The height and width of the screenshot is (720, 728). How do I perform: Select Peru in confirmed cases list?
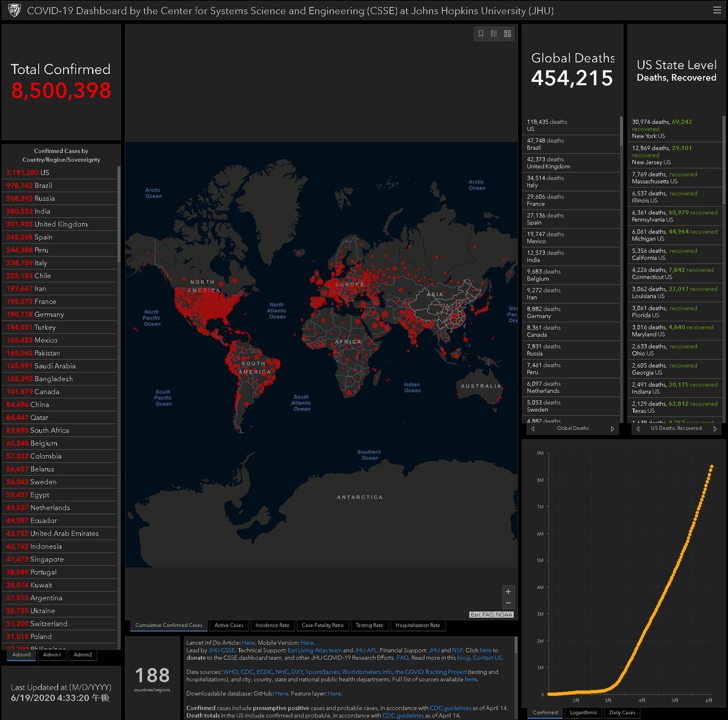[x=59, y=250]
